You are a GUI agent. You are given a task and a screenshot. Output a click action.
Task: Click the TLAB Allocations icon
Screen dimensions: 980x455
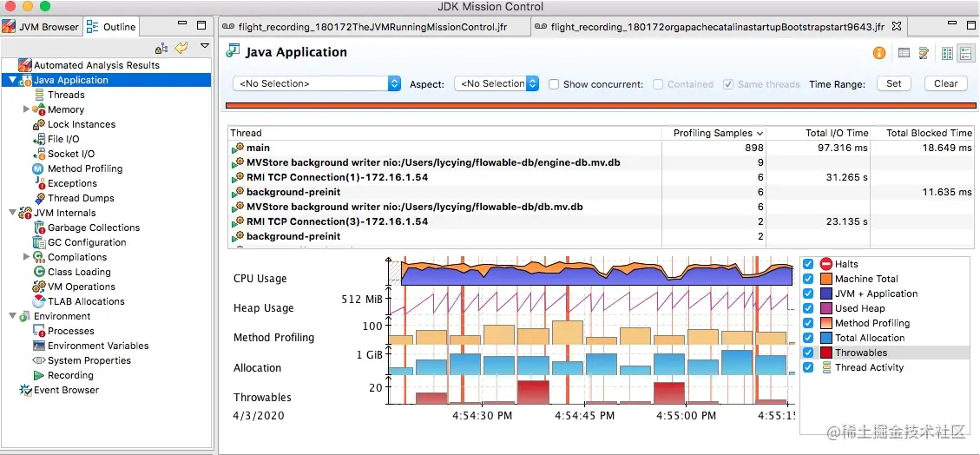[39, 301]
